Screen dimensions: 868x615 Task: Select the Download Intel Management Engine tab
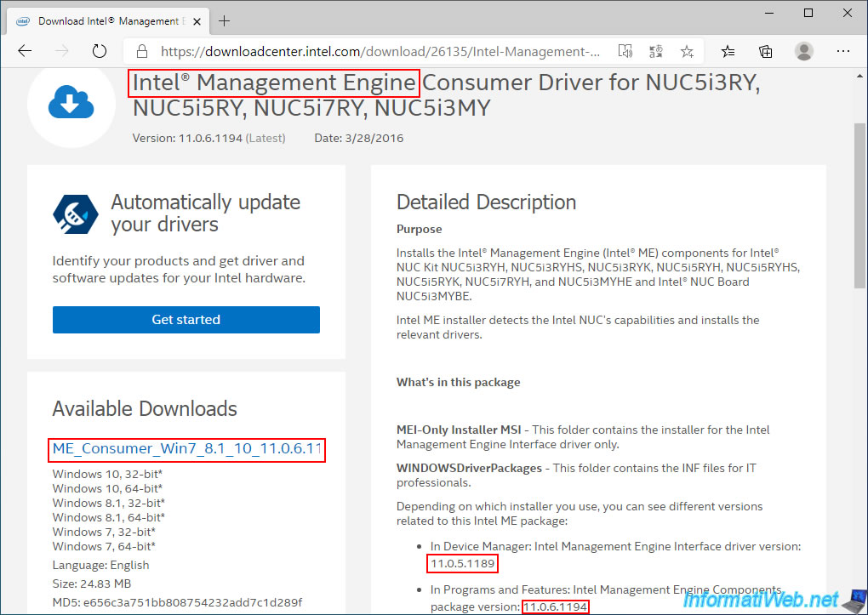pos(108,21)
